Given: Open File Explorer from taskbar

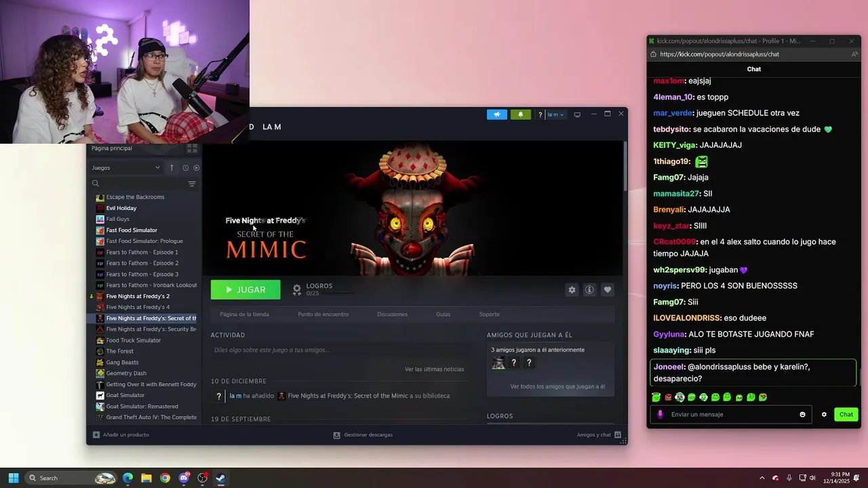Looking at the screenshot, I should [x=146, y=478].
